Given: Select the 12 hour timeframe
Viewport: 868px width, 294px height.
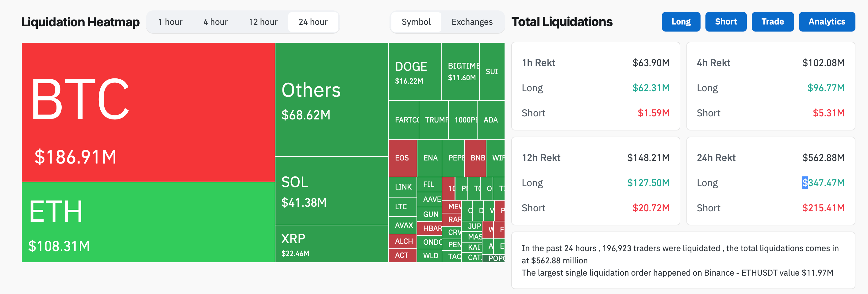Looking at the screenshot, I should [x=263, y=22].
